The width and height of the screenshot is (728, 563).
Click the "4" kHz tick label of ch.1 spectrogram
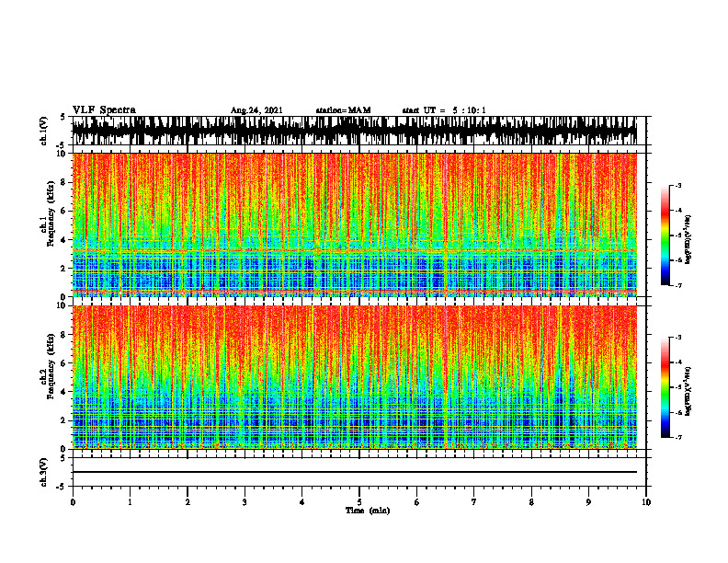64,240
